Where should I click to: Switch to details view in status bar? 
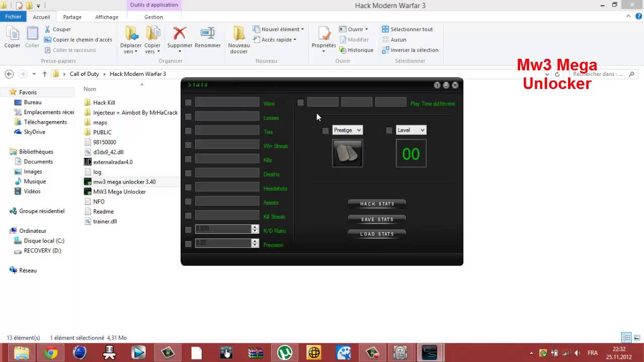coord(626,337)
